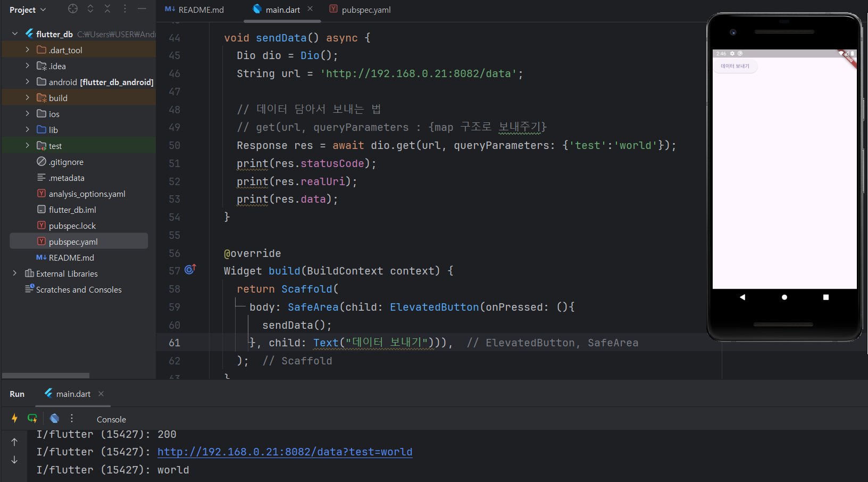Click Project panel horizontal scrollbar
This screenshot has height=482, width=868.
pos(46,376)
